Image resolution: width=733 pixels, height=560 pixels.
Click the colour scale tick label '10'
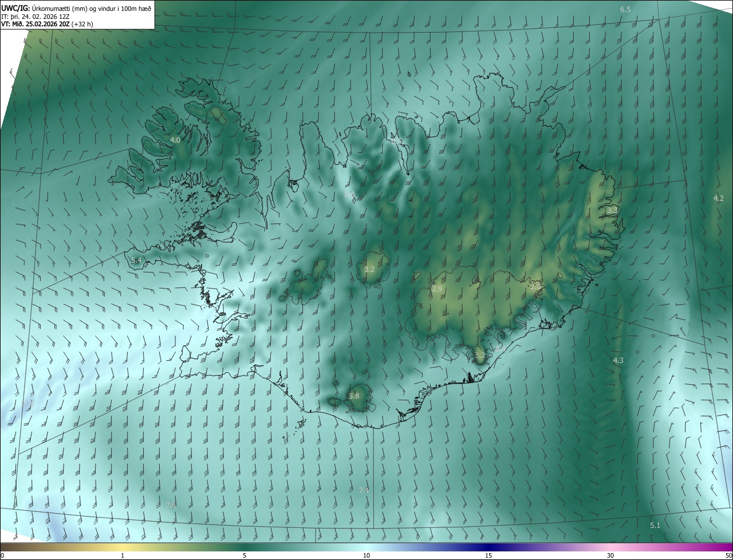[x=366, y=556]
